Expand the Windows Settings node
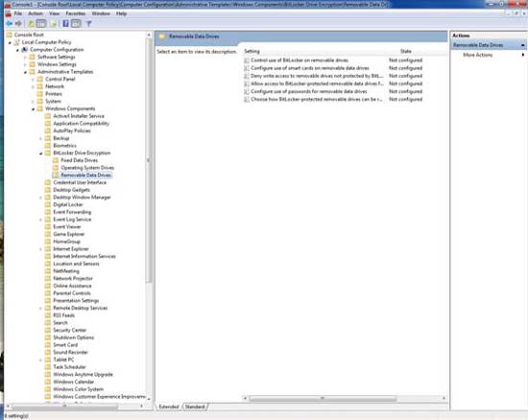The image size is (528, 420). [25, 64]
